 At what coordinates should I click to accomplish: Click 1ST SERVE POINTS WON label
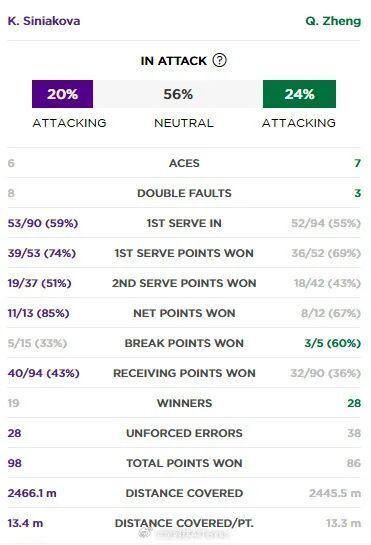(184, 253)
